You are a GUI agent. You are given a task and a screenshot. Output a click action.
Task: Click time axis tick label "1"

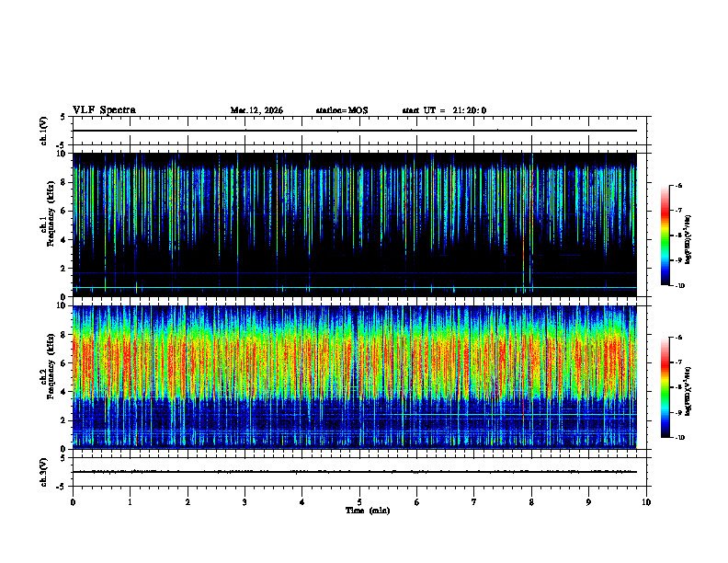(x=130, y=502)
